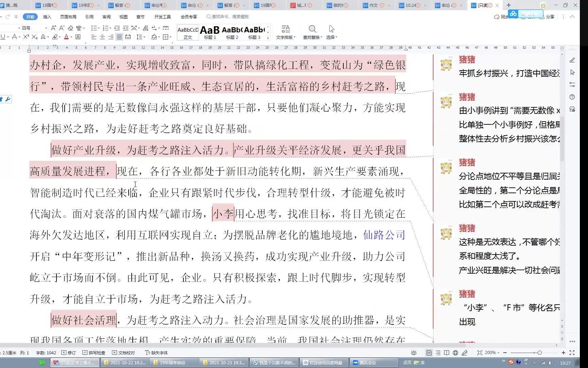Click the sort icon
Screen dimensions: 588x368
tap(146, 28)
